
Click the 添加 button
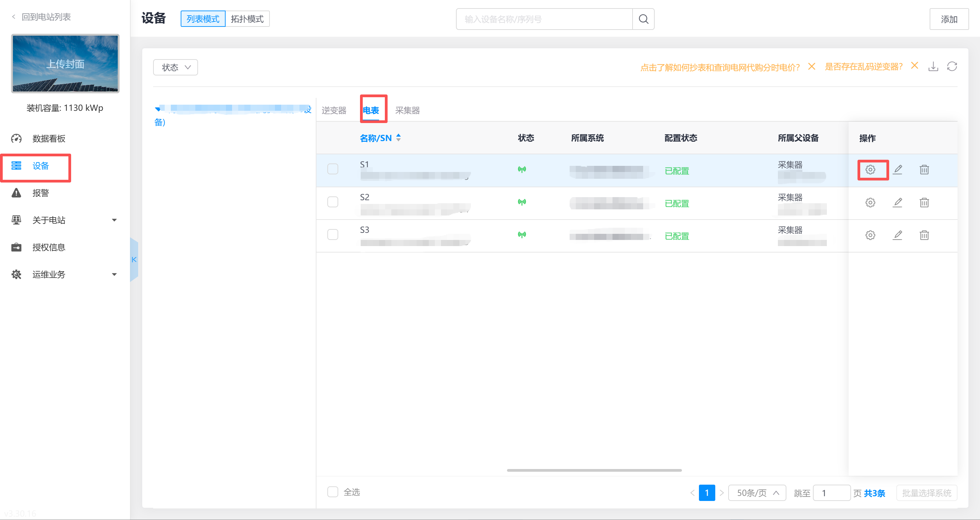pyautogui.click(x=948, y=19)
